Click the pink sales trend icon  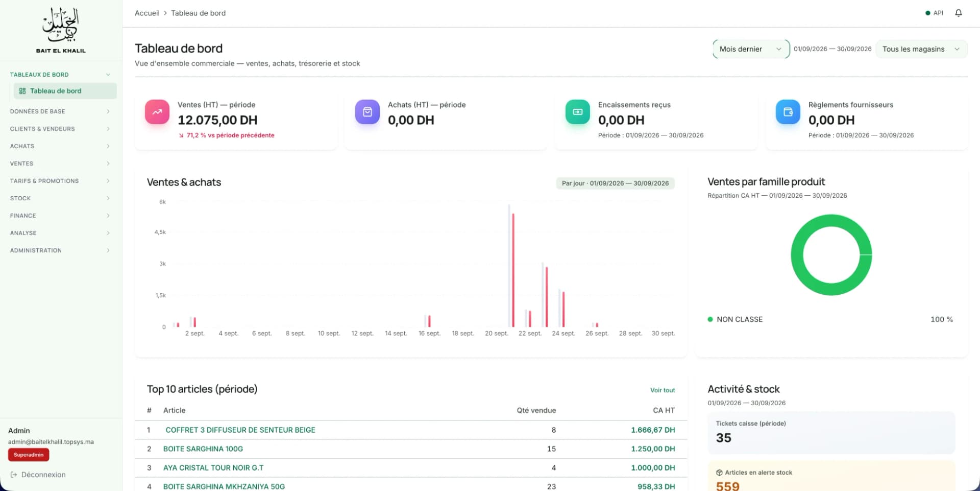(x=157, y=112)
